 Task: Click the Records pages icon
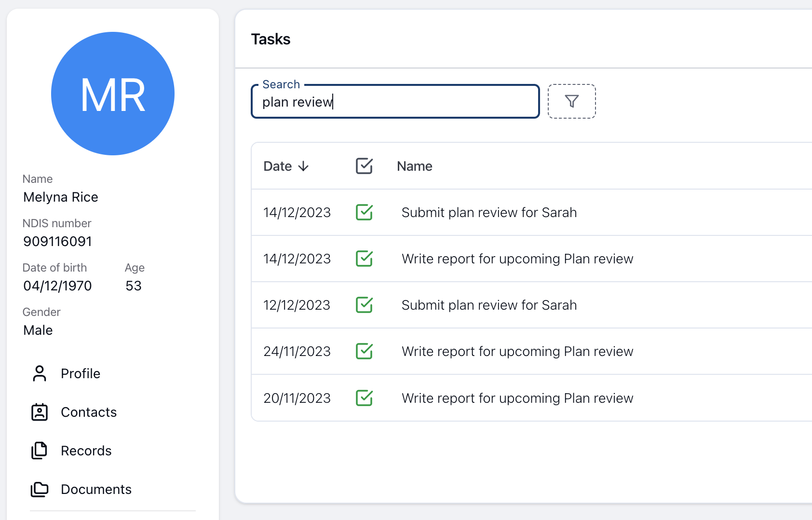click(x=40, y=451)
